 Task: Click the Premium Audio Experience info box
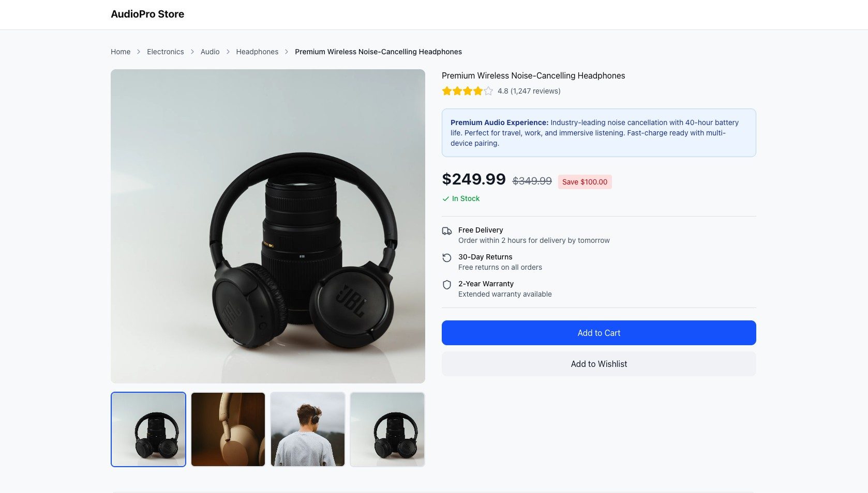pos(598,133)
